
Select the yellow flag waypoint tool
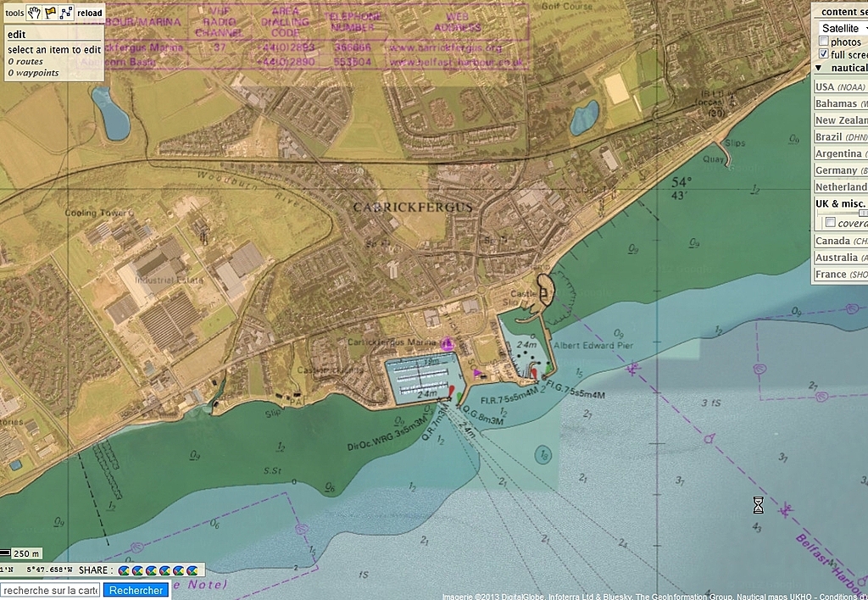tap(50, 13)
